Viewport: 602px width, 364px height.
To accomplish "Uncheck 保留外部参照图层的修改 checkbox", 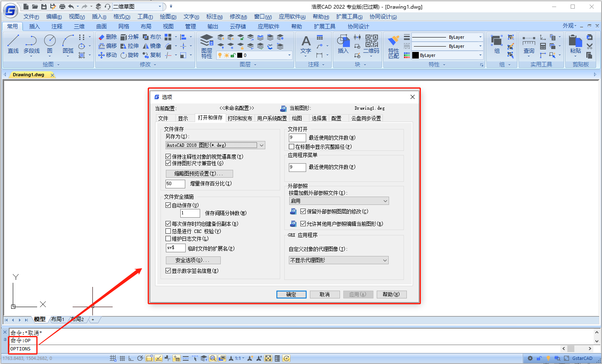I will click(x=303, y=211).
